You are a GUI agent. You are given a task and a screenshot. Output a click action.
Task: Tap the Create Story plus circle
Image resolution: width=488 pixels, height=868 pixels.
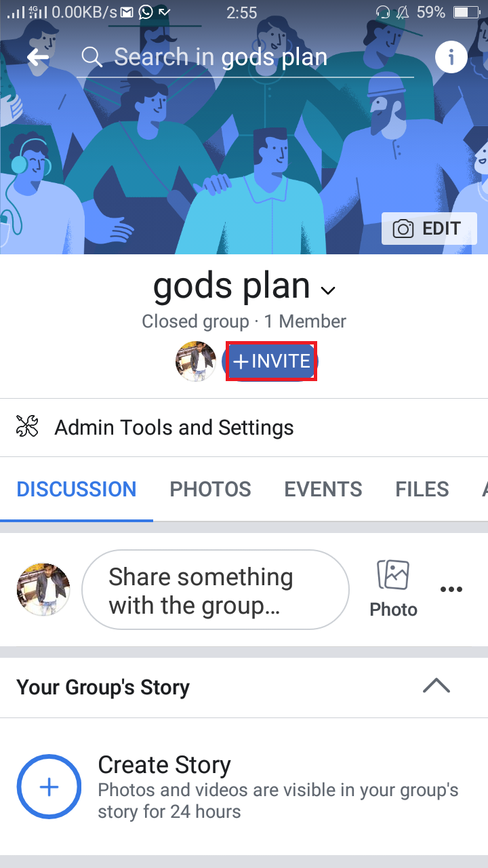49,787
